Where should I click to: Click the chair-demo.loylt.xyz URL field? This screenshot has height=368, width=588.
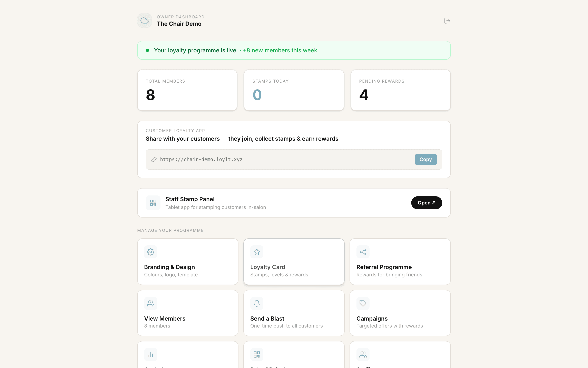coord(294,159)
